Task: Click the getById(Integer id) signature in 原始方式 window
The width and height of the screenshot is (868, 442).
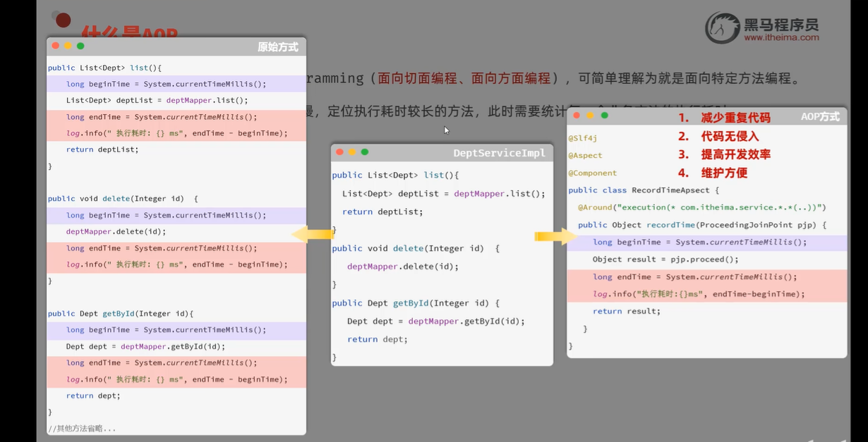Action: (x=121, y=314)
